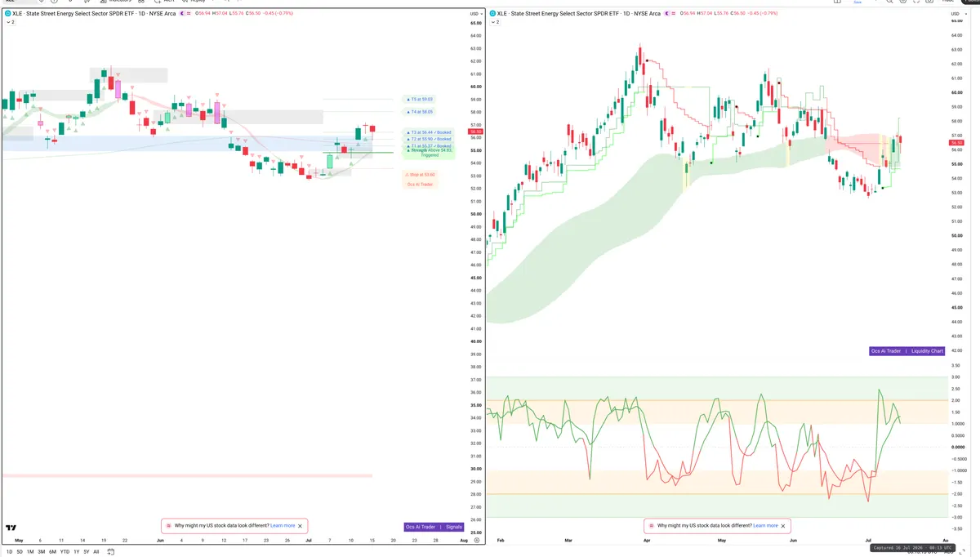Open Learn more link on left chart
Viewport: 980px width, 557px height.
(283, 526)
